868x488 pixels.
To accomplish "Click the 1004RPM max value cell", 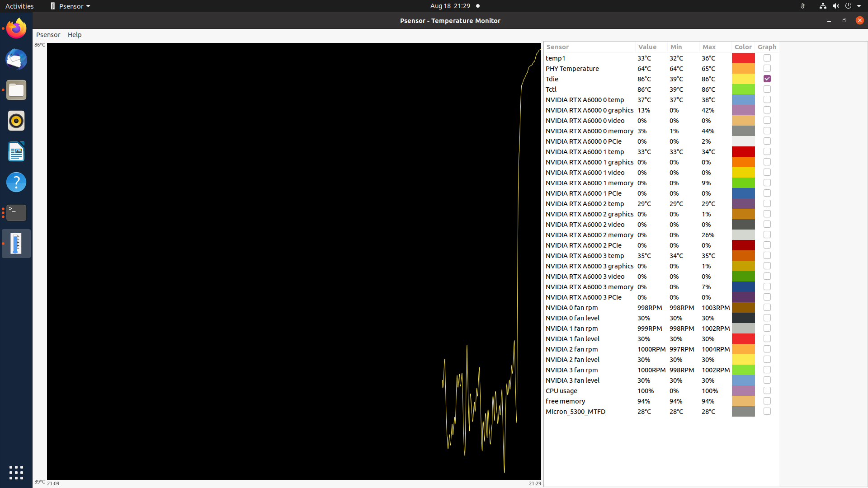I will pyautogui.click(x=716, y=349).
